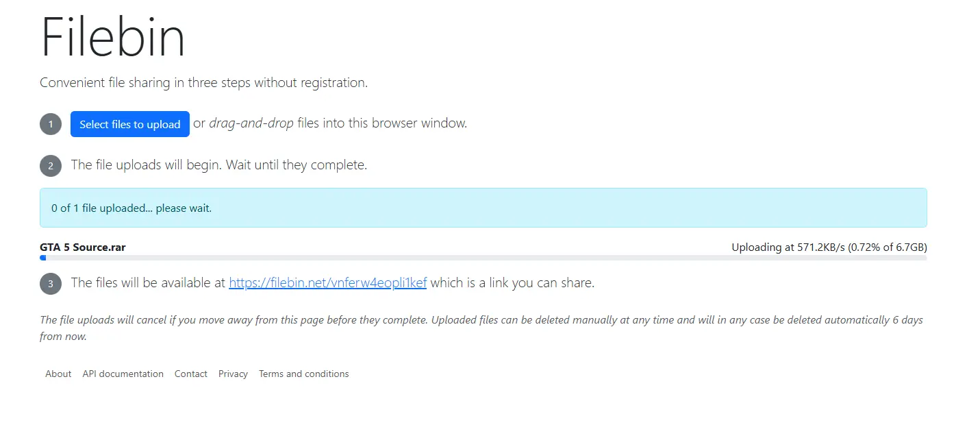
Task: Click Select files to upload button
Action: [130, 124]
